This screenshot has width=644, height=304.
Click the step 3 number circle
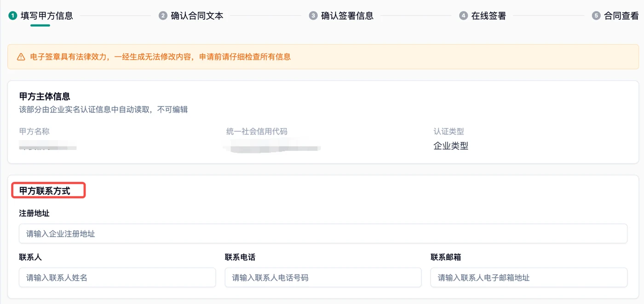point(313,16)
